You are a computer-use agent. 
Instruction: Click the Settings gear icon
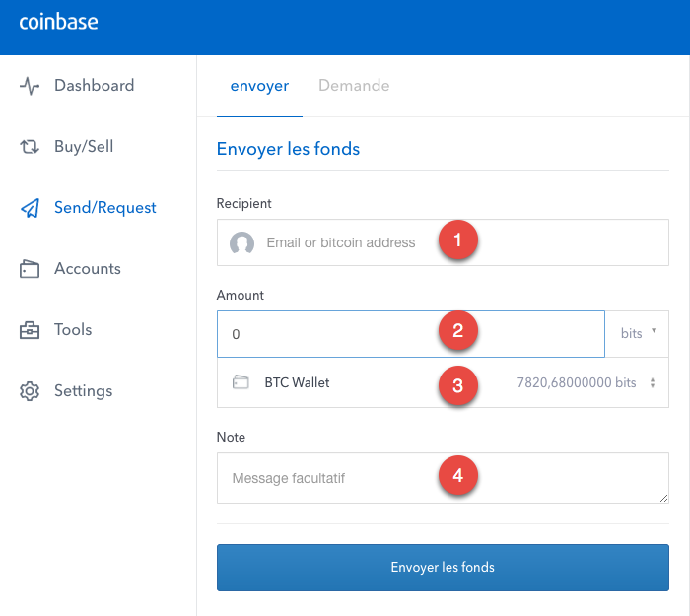[x=30, y=391]
